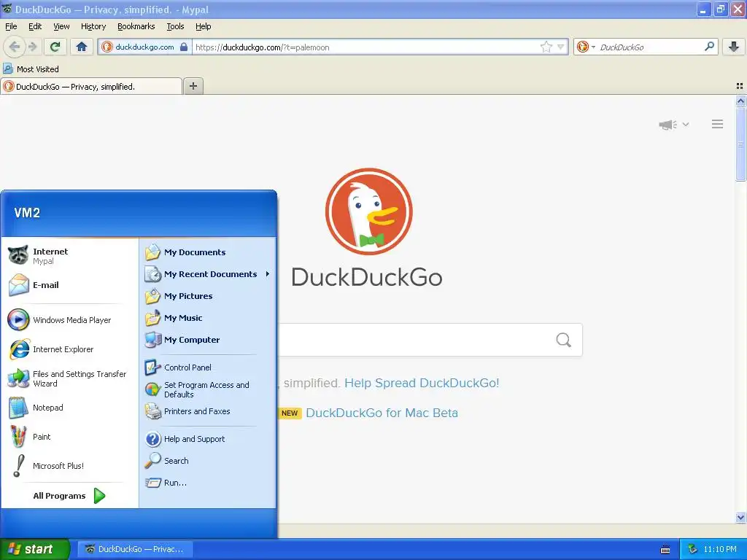
Task: Bookmark this page with the star icon
Action: [x=546, y=47]
